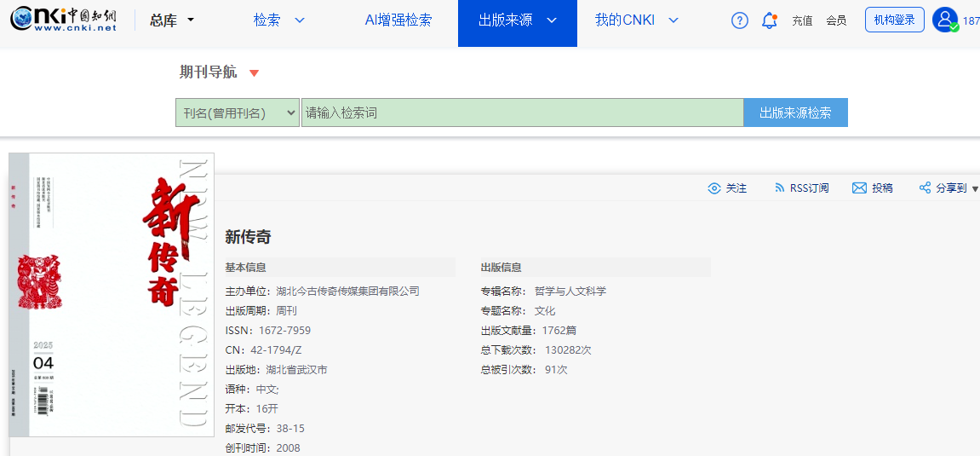Open the 期刊导航 red triangle dropdown
980x456 pixels.
[x=254, y=73]
